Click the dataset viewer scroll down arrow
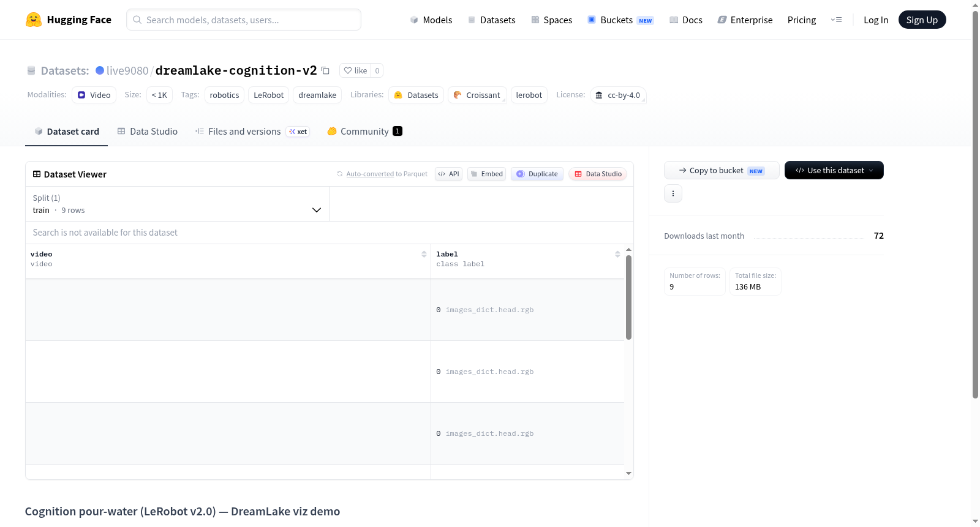The height and width of the screenshot is (527, 980). [628, 473]
